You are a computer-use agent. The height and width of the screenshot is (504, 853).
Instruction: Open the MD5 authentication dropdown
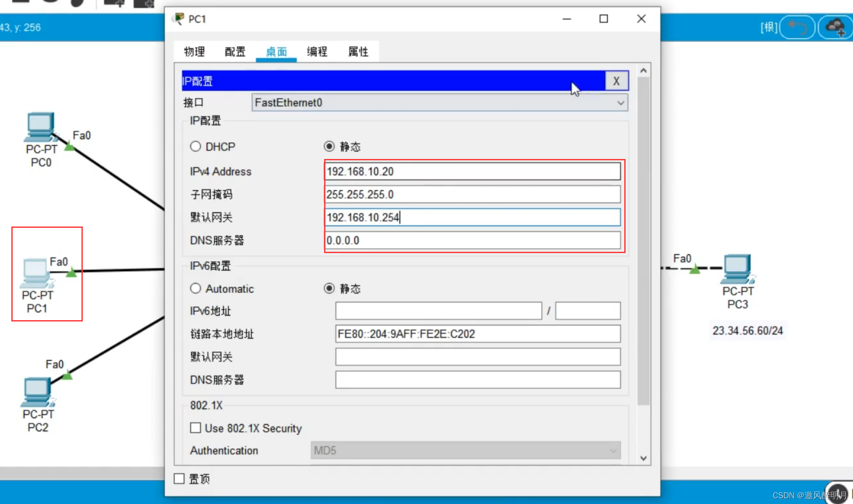[465, 450]
